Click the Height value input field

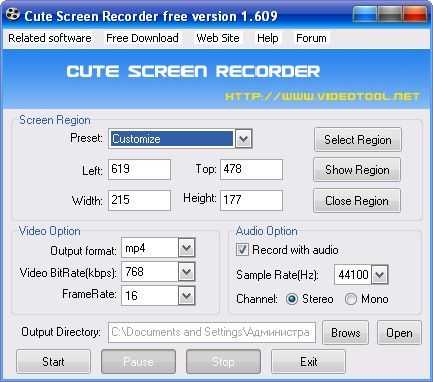[x=251, y=200]
